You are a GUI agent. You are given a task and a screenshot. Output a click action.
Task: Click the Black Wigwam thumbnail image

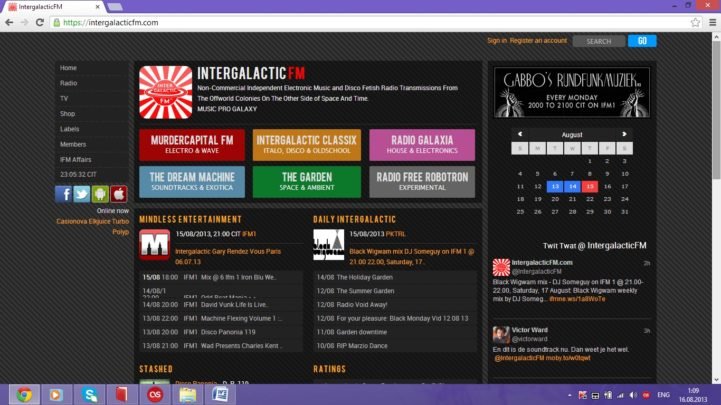click(328, 245)
